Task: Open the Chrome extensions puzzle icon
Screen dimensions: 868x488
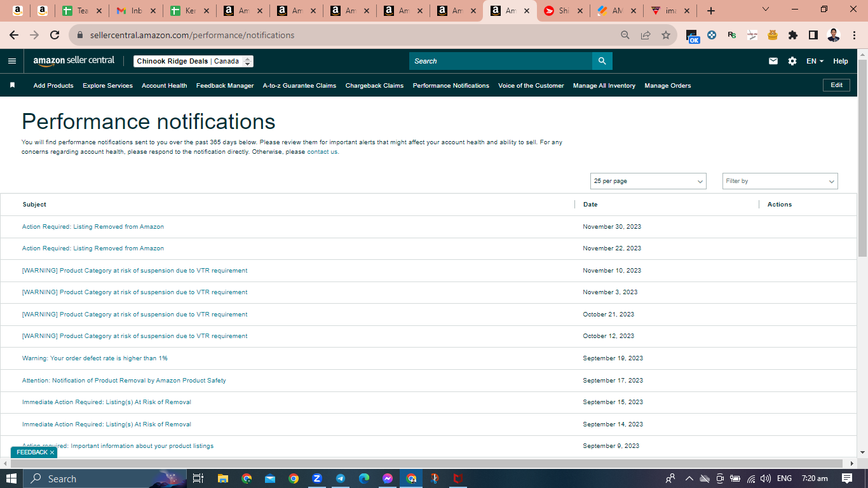Action: (x=793, y=36)
